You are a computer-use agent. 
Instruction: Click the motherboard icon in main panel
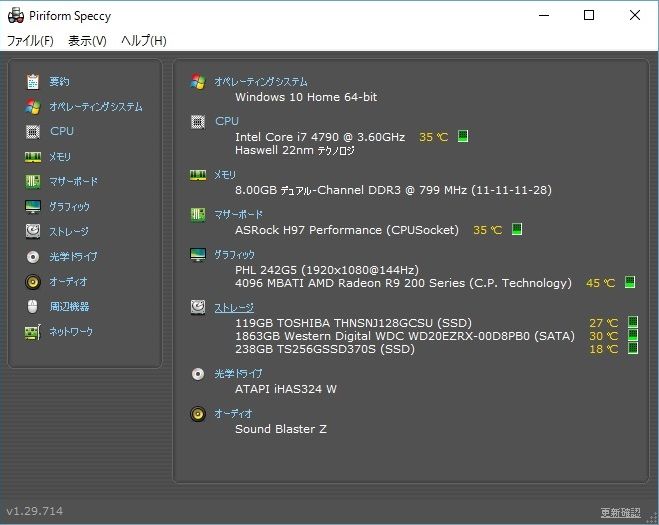coord(198,215)
